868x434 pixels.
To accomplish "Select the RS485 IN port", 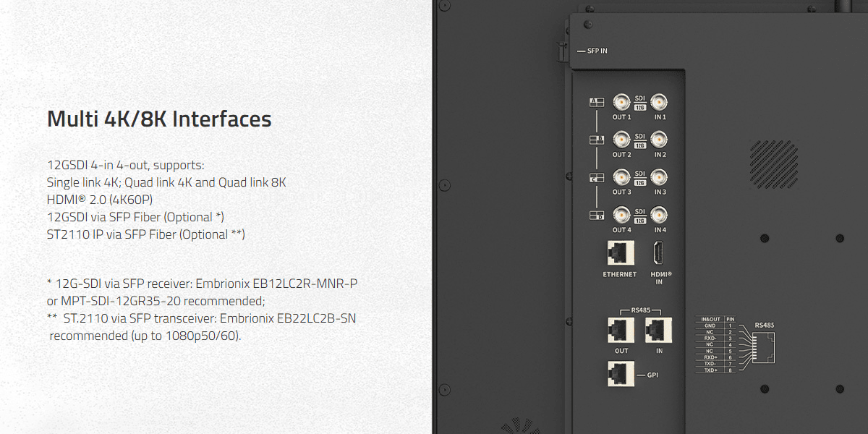I will coord(659,330).
